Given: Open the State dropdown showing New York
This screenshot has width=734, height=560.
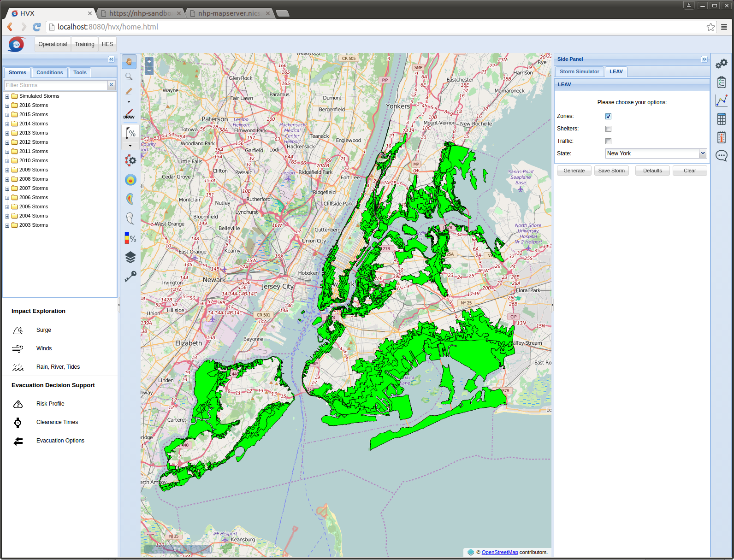Looking at the screenshot, I should (656, 153).
